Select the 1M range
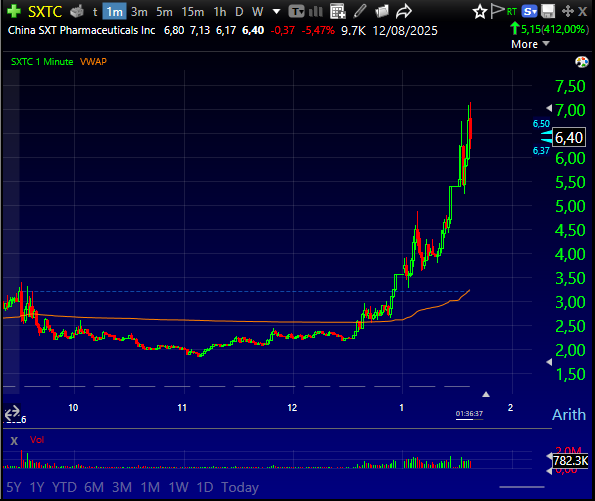 click(150, 487)
